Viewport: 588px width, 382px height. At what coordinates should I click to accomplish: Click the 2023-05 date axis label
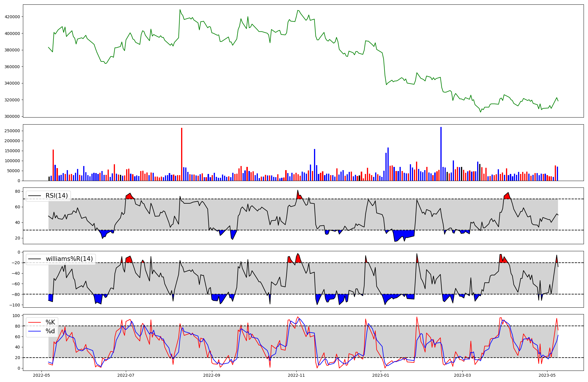click(547, 375)
